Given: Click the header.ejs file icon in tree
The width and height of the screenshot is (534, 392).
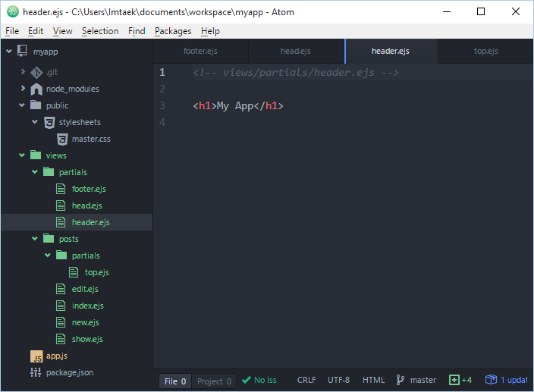Looking at the screenshot, I should point(61,222).
